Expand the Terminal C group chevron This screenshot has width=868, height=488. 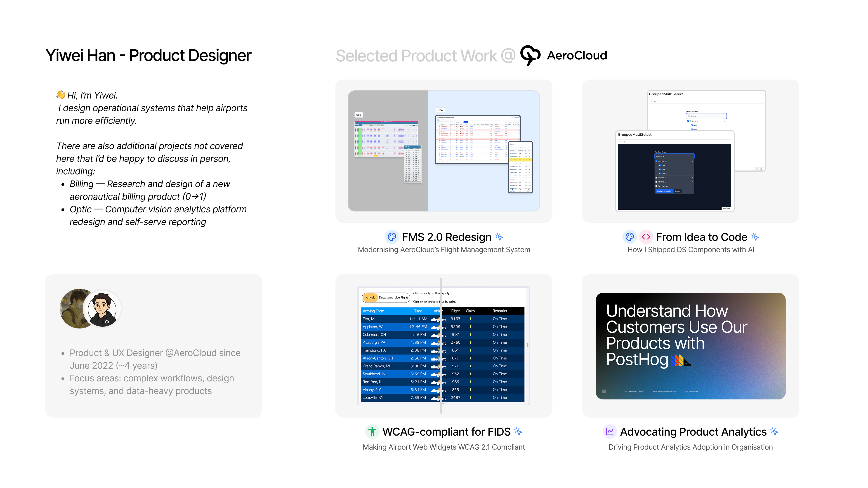point(692,182)
